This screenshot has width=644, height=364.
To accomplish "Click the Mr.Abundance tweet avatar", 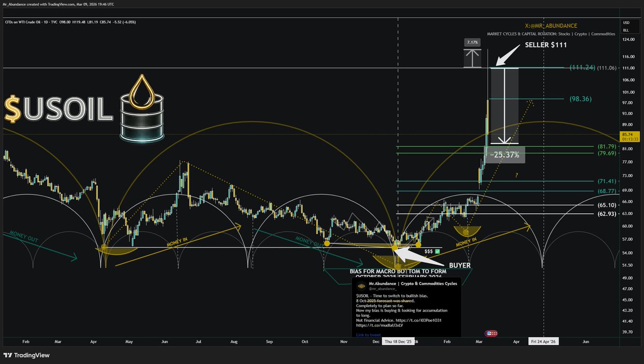I will click(361, 286).
